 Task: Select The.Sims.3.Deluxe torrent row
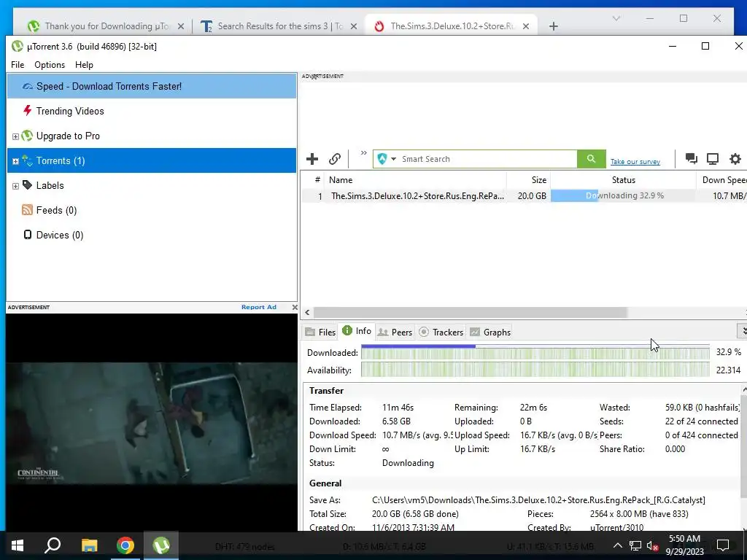[x=524, y=195]
